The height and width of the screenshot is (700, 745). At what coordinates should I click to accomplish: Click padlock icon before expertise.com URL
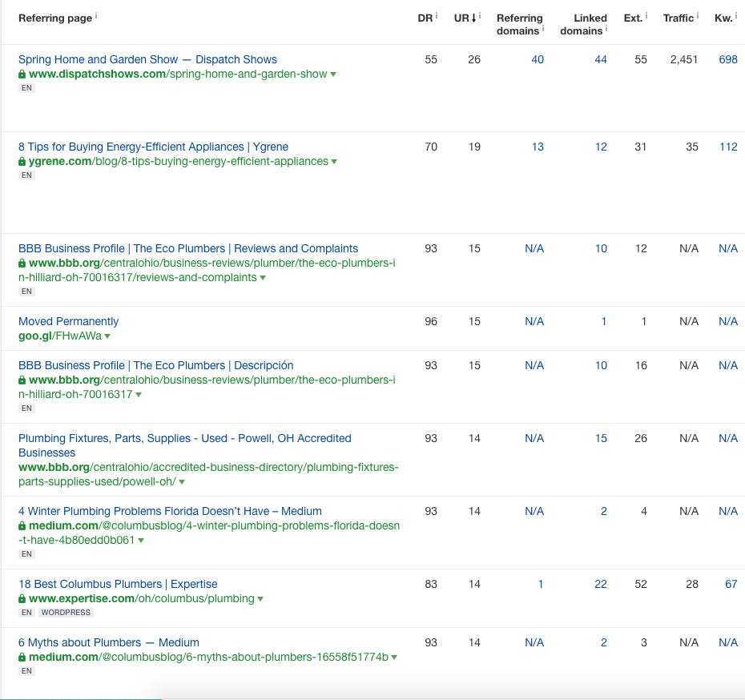pos(22,599)
